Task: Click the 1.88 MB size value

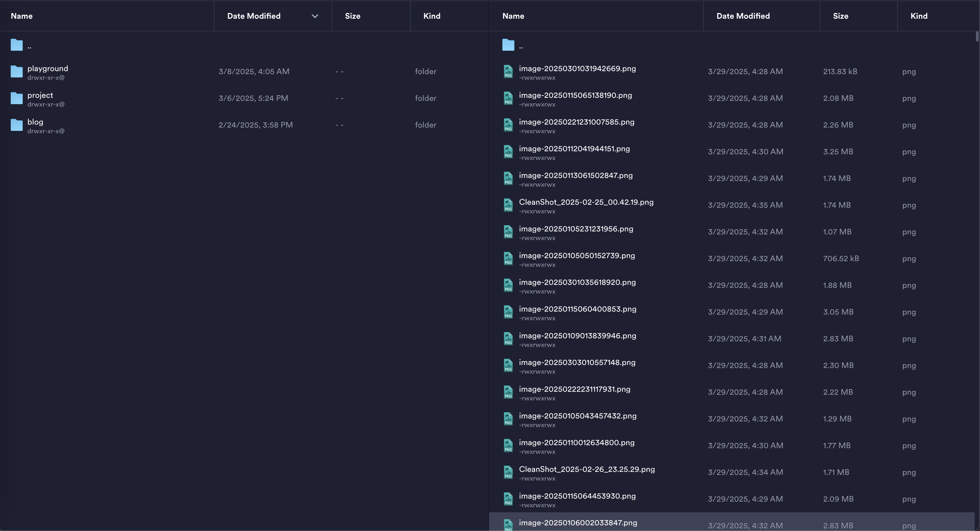Action: point(837,285)
